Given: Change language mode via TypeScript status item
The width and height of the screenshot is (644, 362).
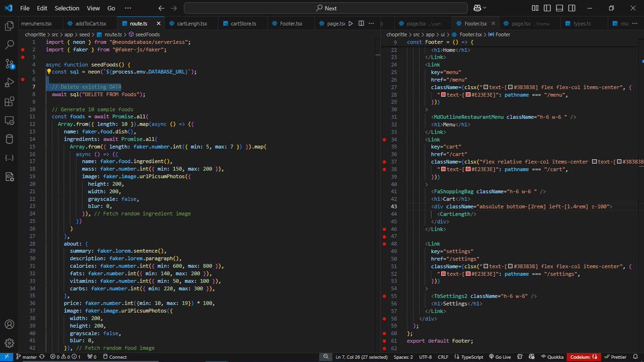Looking at the screenshot, I should (469, 357).
